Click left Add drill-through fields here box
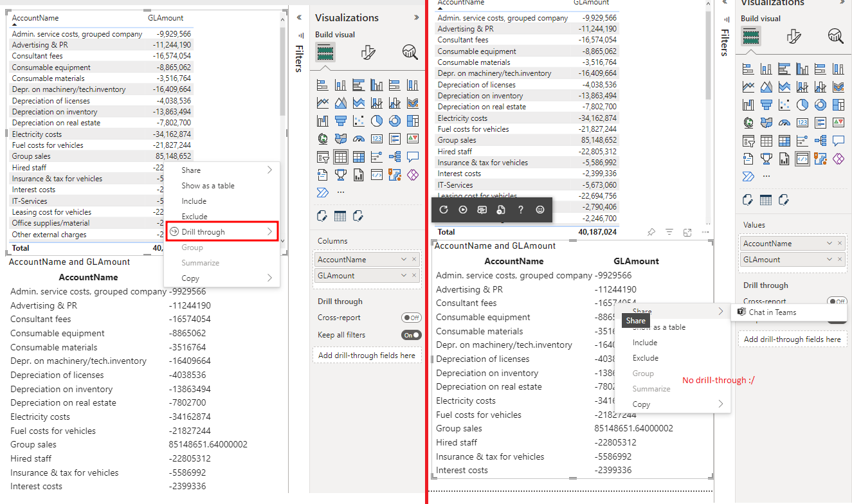 [367, 355]
